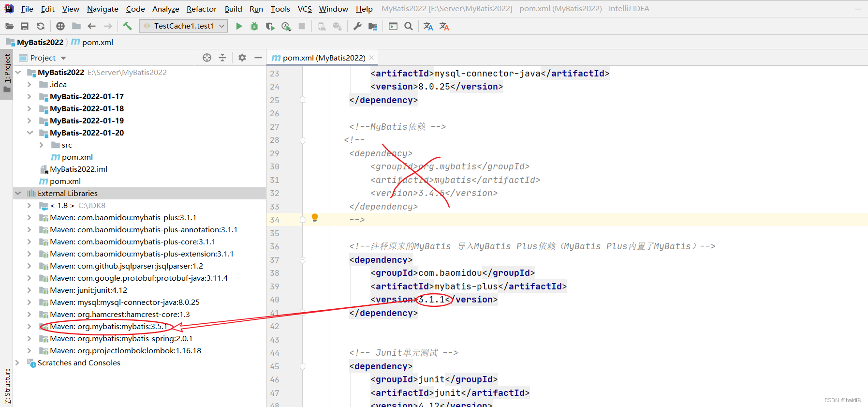Click fold marker at line 28 comment

[x=302, y=140]
